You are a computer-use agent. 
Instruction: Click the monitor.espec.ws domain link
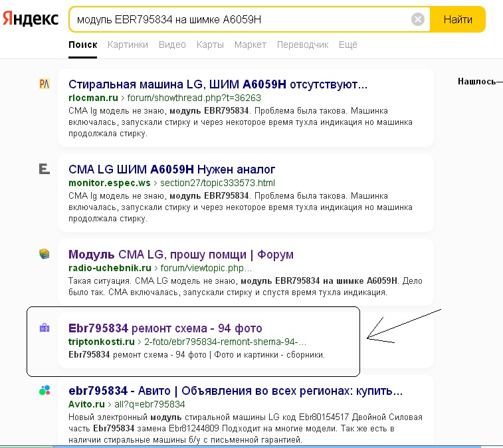tap(110, 183)
